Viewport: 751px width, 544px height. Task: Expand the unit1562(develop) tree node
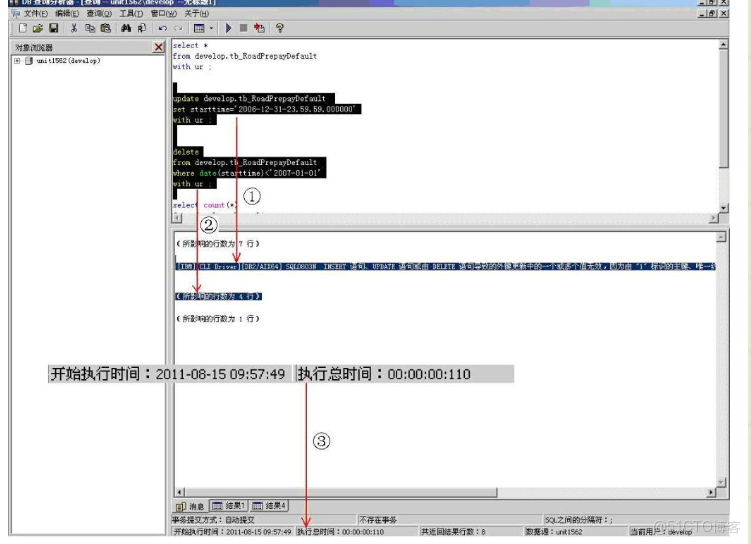[x=17, y=61]
